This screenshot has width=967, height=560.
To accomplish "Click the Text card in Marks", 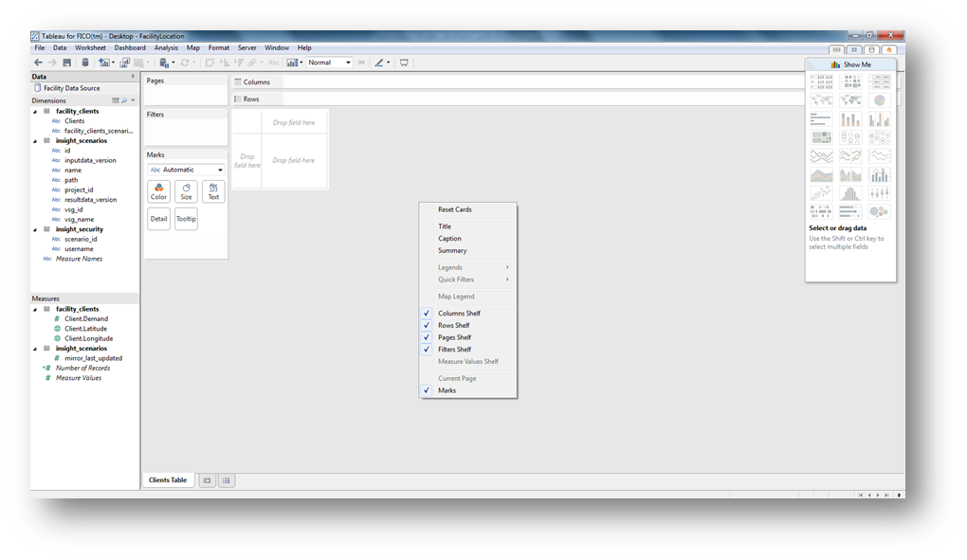I will tap(212, 191).
